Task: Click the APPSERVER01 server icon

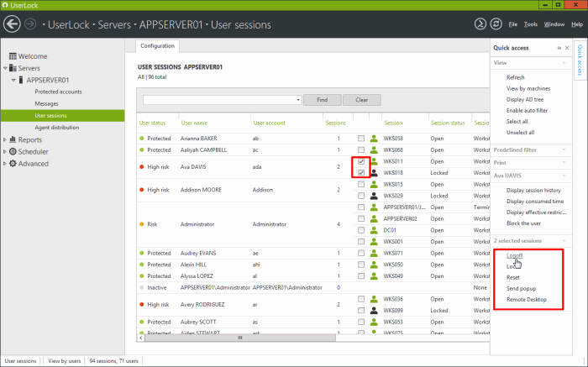Action: [x=21, y=80]
